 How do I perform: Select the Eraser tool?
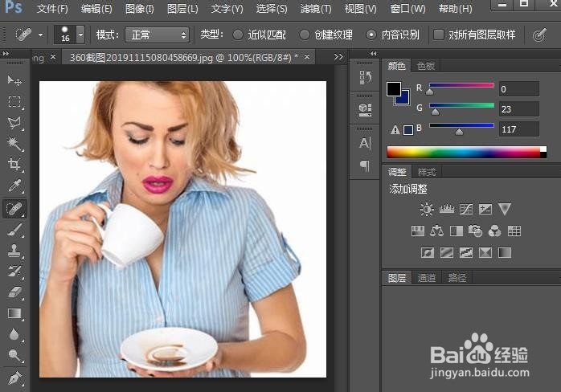pyautogui.click(x=14, y=292)
